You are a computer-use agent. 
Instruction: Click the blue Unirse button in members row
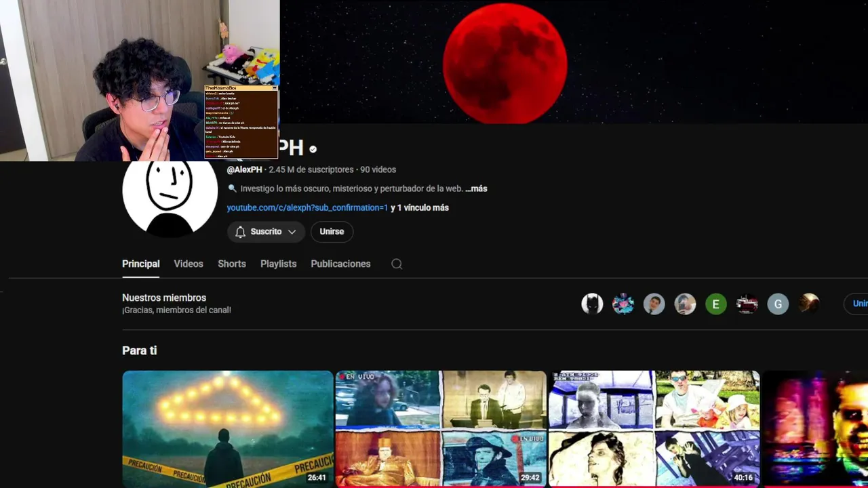pos(856,304)
